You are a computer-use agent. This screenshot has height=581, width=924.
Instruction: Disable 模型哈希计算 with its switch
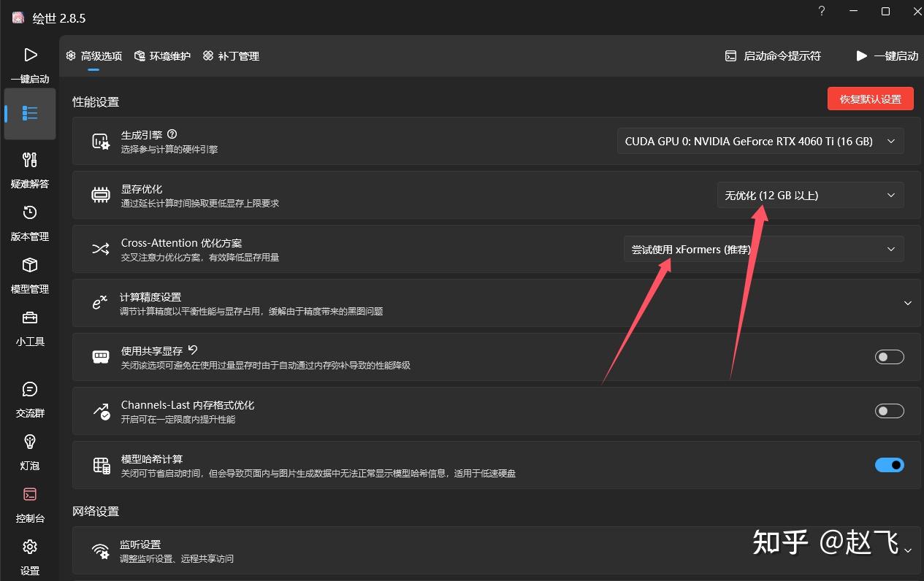pos(889,465)
